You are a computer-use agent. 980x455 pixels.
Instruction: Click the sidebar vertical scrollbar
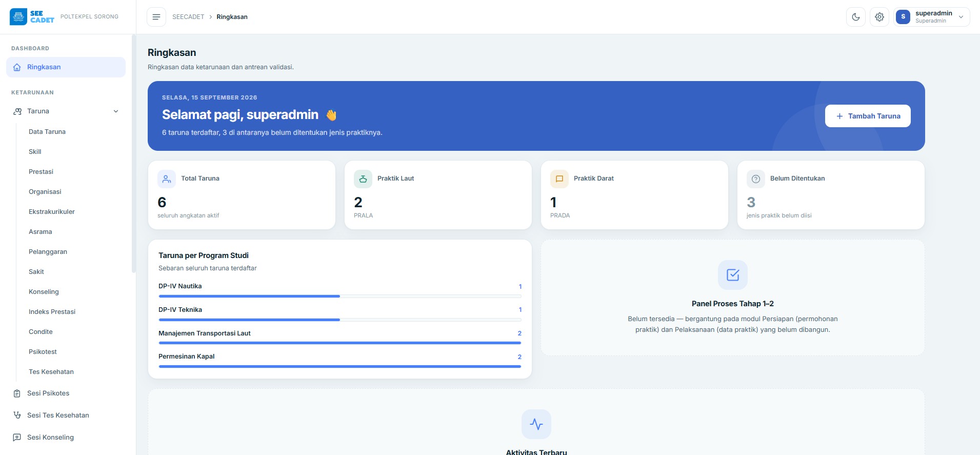[x=134, y=154]
